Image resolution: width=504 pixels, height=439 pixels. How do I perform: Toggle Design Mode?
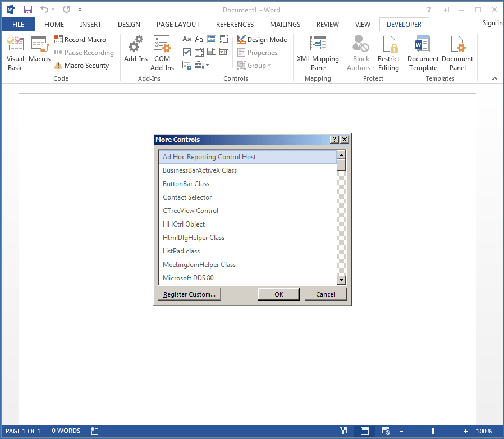(262, 39)
